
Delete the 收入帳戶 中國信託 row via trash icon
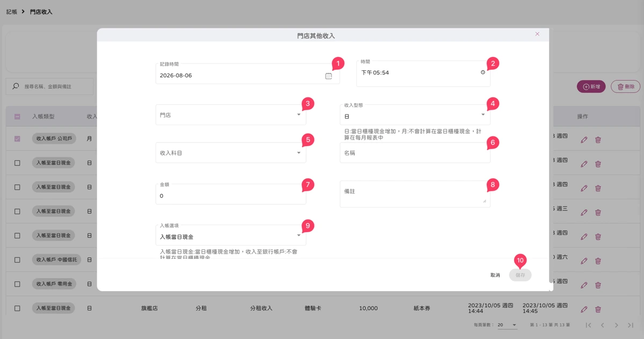click(x=598, y=261)
